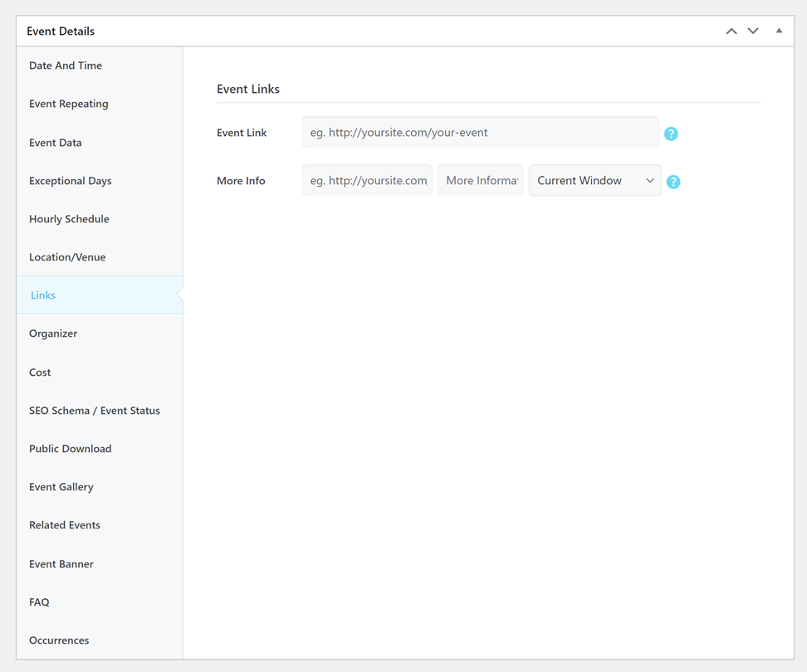Click the help icon beside Event Link
Screen dimensions: 807x672
[671, 134]
